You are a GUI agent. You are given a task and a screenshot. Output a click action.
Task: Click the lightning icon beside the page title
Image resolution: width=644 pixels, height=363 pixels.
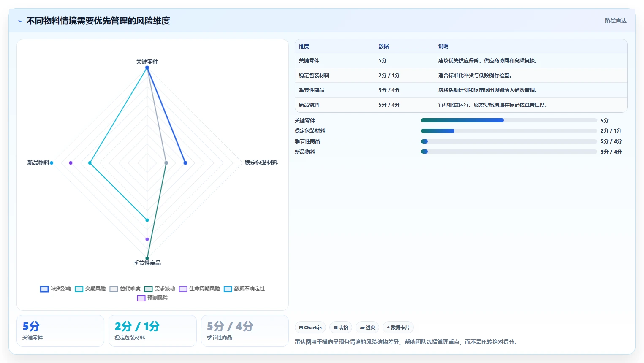click(x=20, y=21)
